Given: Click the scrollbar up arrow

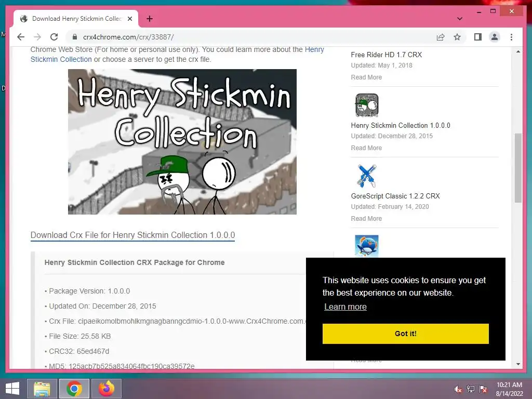Looking at the screenshot, I should (518, 51).
